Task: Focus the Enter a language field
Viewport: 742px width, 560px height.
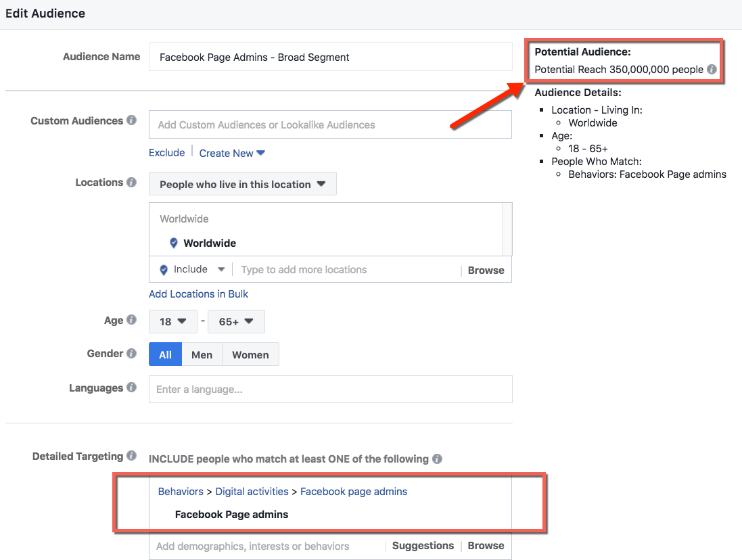Action: click(x=330, y=390)
